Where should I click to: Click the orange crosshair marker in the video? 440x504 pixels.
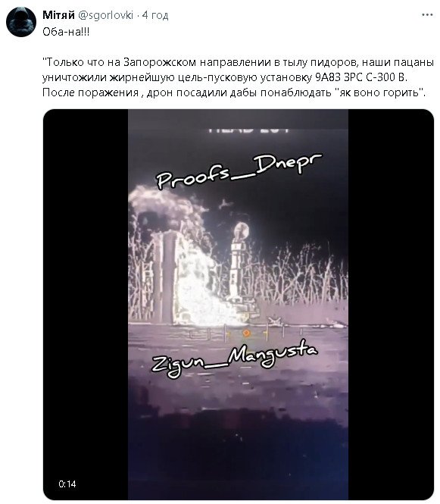click(246, 333)
